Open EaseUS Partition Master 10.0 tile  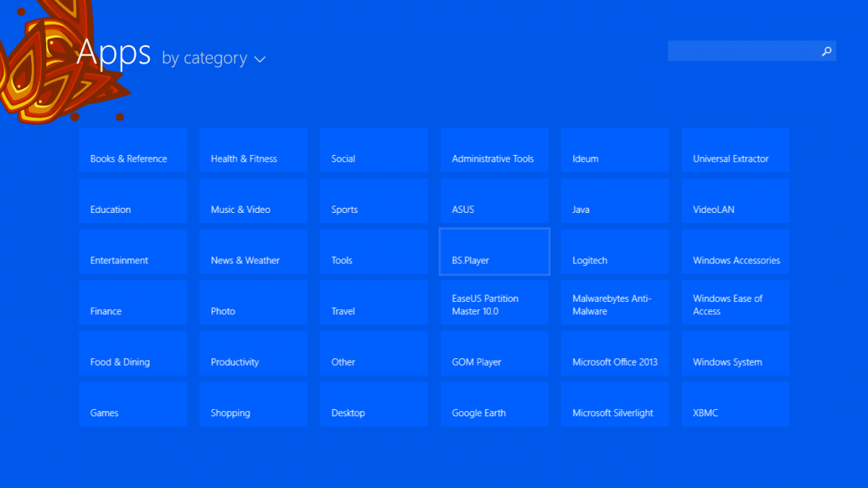point(495,302)
